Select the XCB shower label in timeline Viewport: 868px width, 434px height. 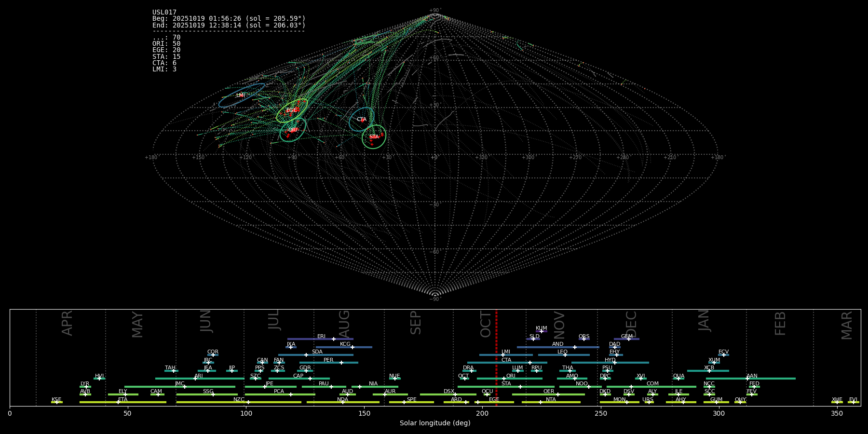tap(709, 368)
